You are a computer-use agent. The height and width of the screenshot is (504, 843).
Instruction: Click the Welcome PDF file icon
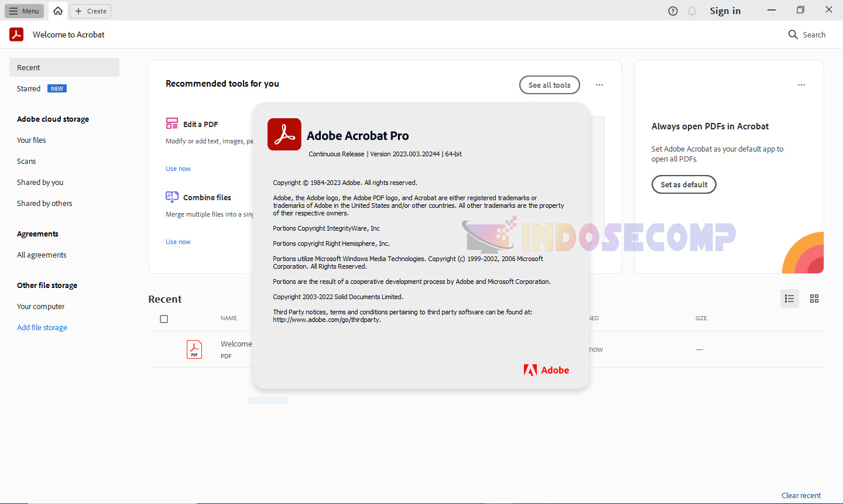[194, 349]
